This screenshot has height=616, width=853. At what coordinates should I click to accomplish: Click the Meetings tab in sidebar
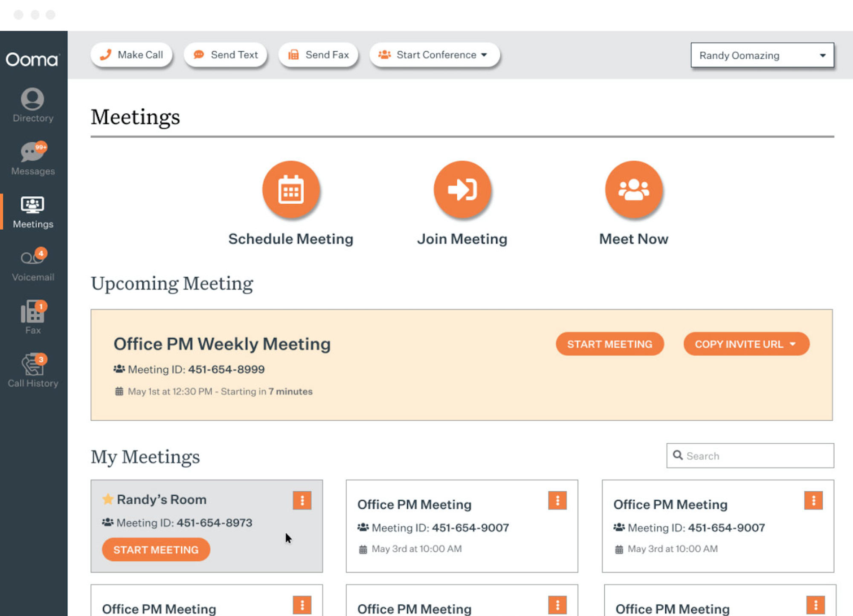(x=32, y=211)
